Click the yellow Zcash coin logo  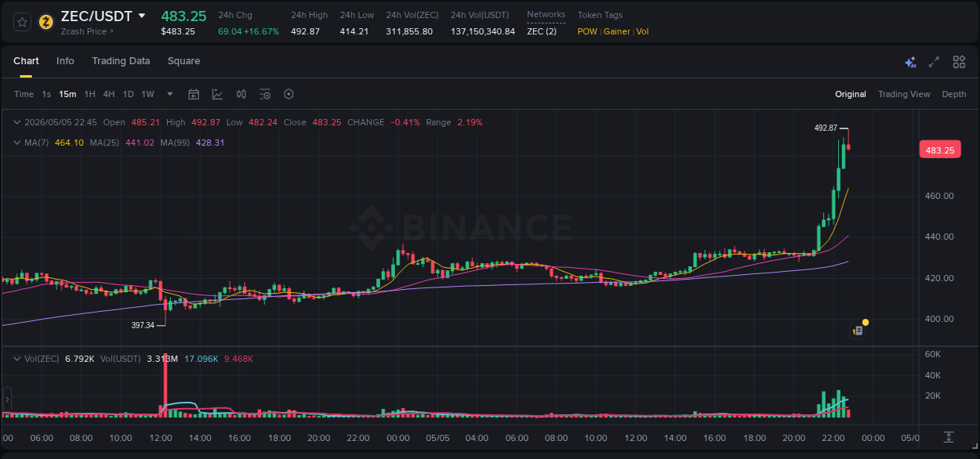tap(46, 22)
